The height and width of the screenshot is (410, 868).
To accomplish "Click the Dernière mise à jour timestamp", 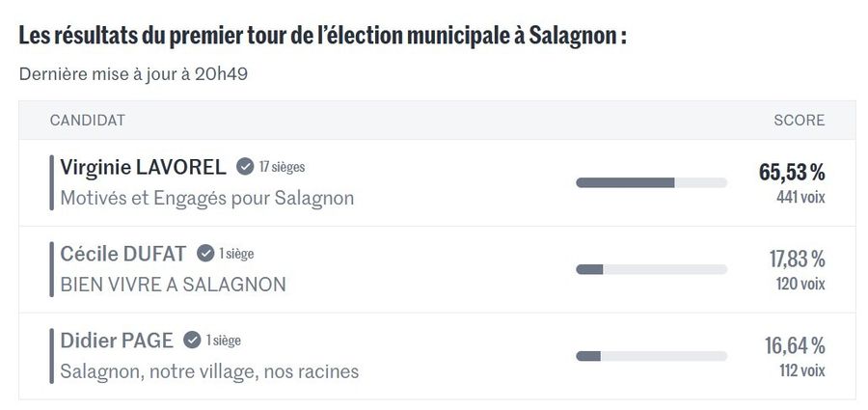I will pos(134,74).
